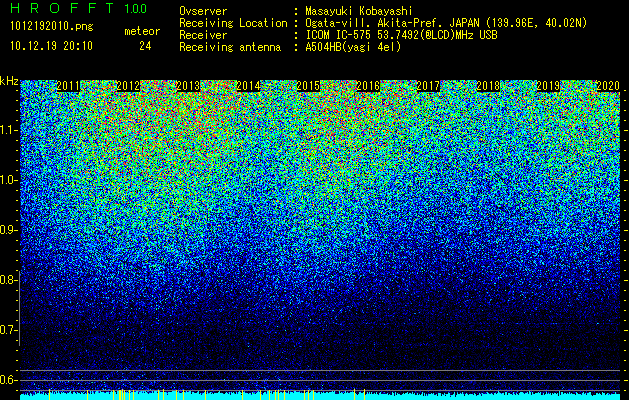The image size is (629, 400).
Task: Click the 0.8 frequency axis label
Action: pos(7,280)
